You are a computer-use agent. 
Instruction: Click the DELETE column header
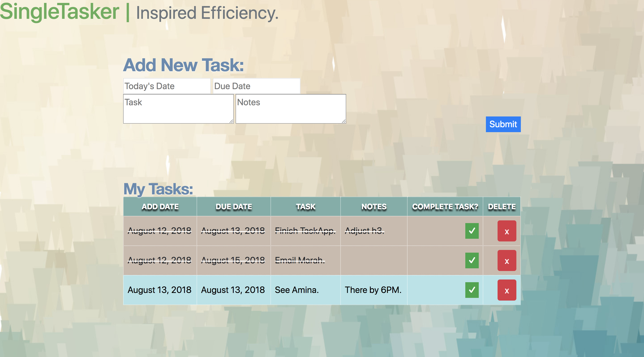click(x=502, y=206)
